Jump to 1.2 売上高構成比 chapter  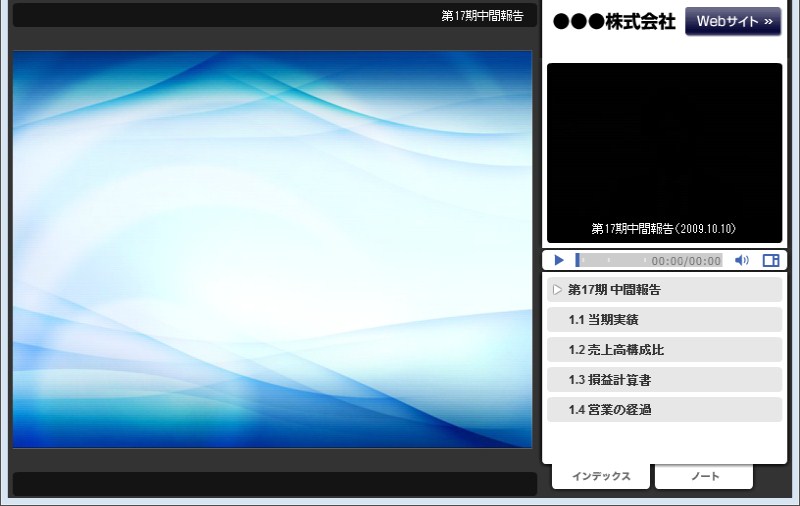tap(664, 350)
